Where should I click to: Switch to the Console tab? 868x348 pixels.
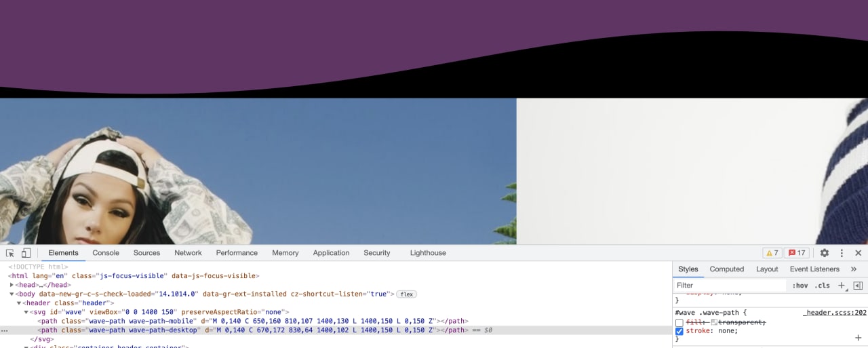point(106,253)
